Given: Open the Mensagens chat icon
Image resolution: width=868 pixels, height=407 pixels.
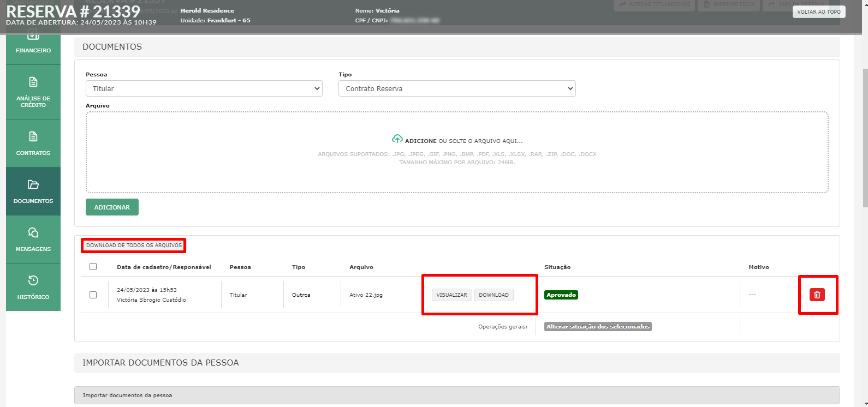Looking at the screenshot, I should pos(33,232).
